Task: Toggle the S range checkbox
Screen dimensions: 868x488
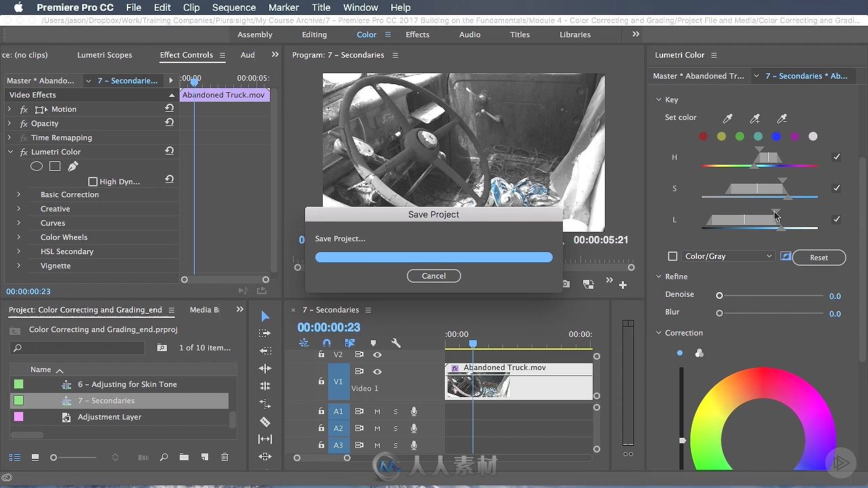Action: 837,188
